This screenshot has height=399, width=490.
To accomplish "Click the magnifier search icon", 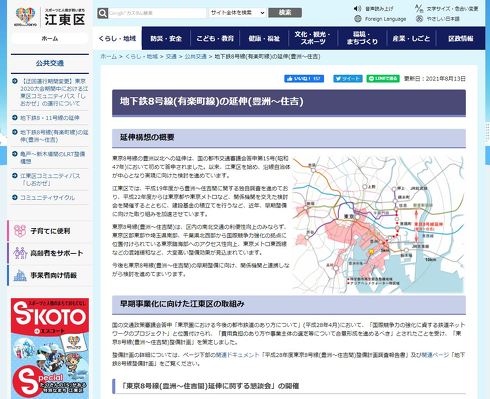I will coord(103,13).
